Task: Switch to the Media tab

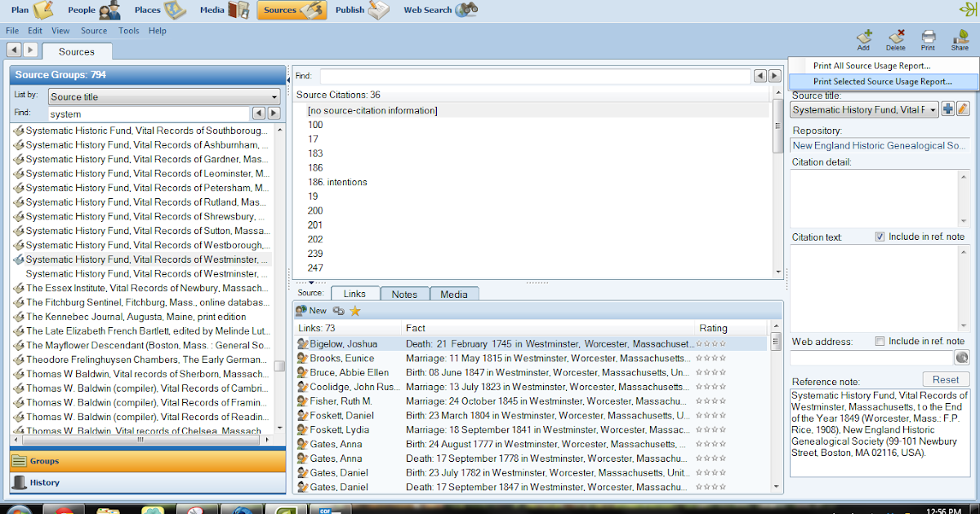Action: (x=454, y=294)
